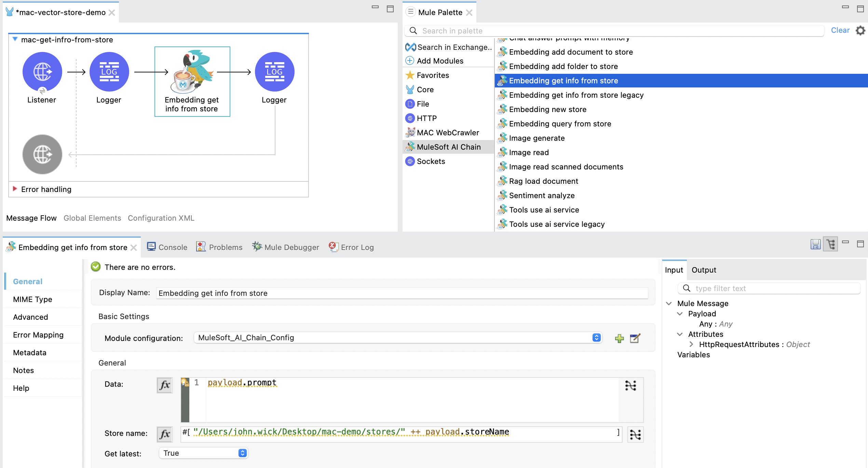Open Search in Exchange

pyautogui.click(x=448, y=47)
